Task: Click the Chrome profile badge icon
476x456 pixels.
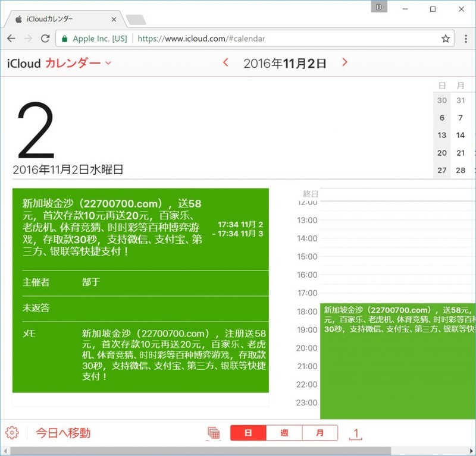Action: tap(379, 7)
